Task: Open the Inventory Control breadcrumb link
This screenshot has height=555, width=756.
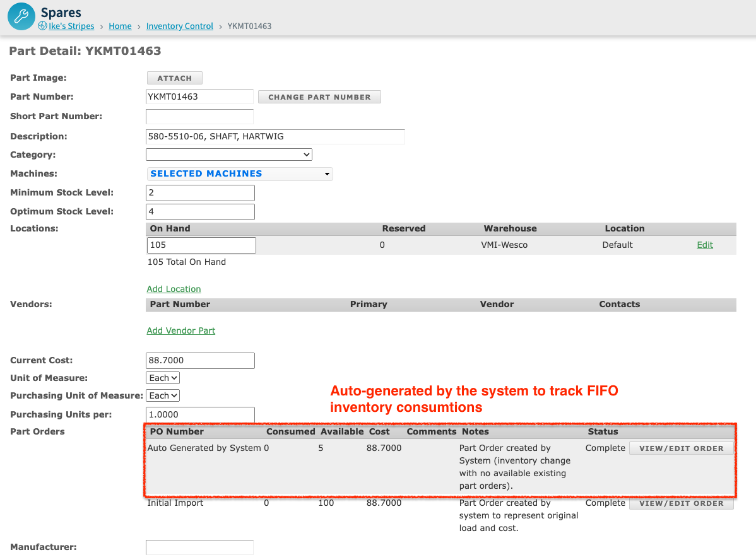Action: point(179,26)
